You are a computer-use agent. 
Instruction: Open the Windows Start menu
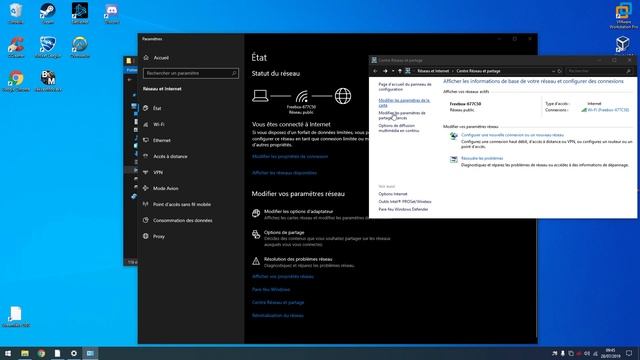pos(8,353)
